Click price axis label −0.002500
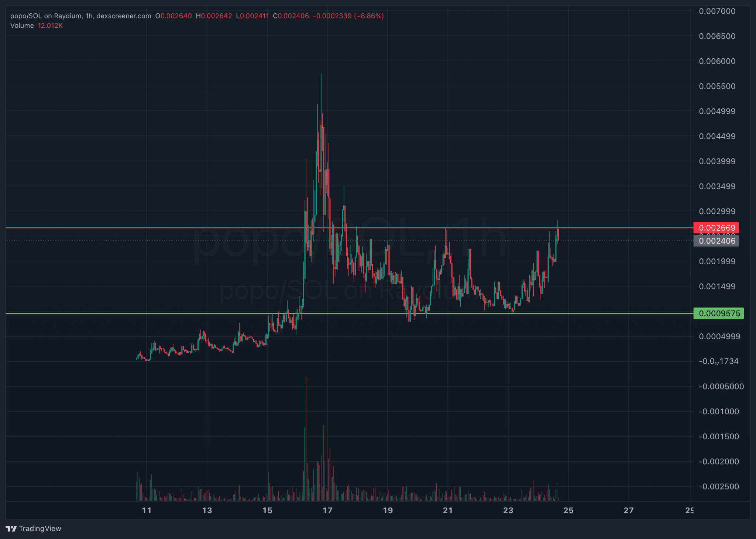 (x=719, y=487)
